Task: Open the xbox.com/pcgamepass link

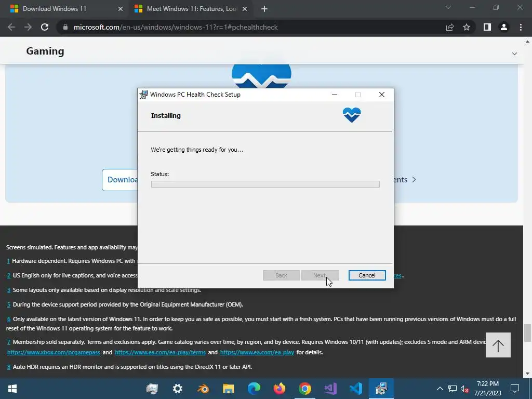Action: click(54, 352)
